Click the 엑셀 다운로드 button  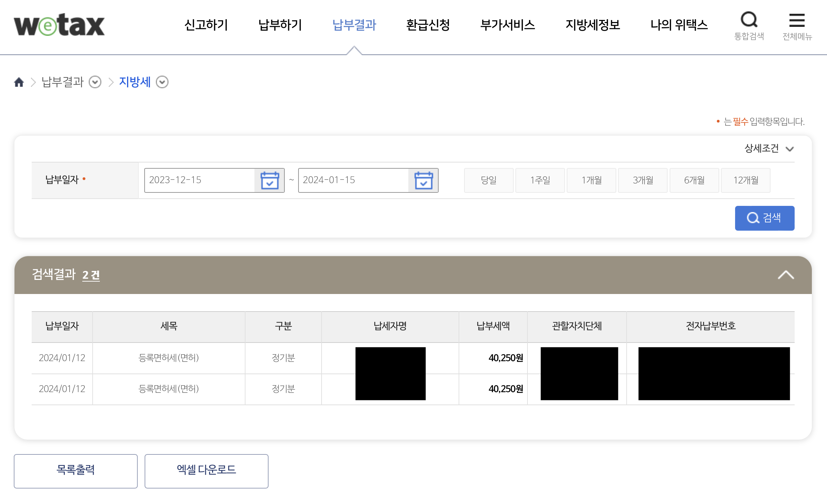click(x=206, y=471)
